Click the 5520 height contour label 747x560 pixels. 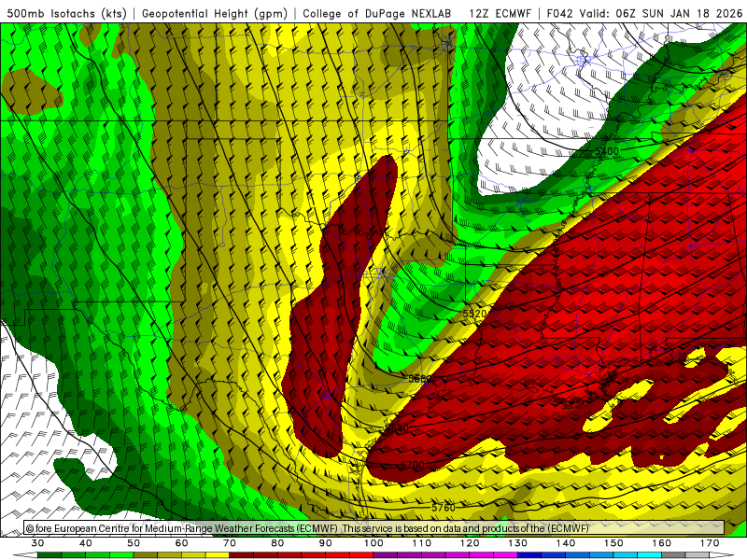click(474, 314)
